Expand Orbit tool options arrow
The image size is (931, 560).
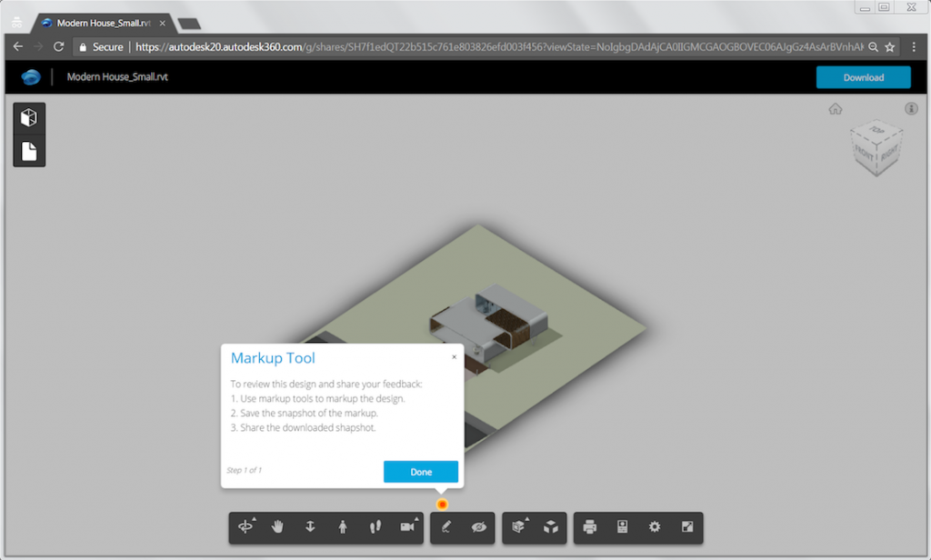point(255,519)
